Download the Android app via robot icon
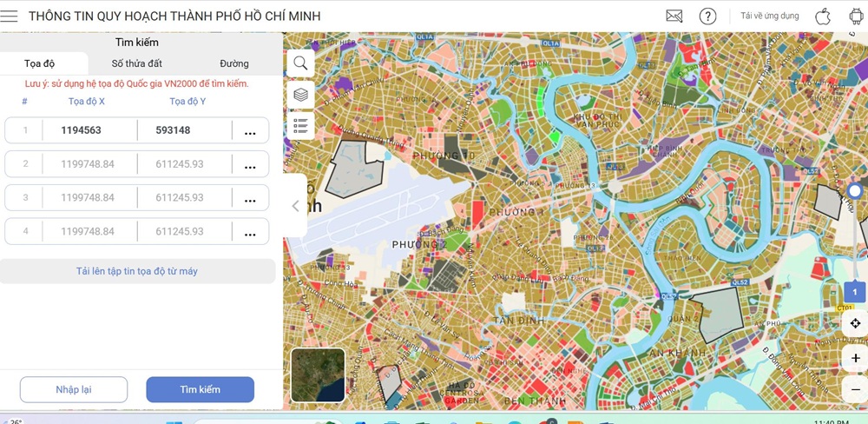Viewport: 868px width, 424px height. point(855,17)
